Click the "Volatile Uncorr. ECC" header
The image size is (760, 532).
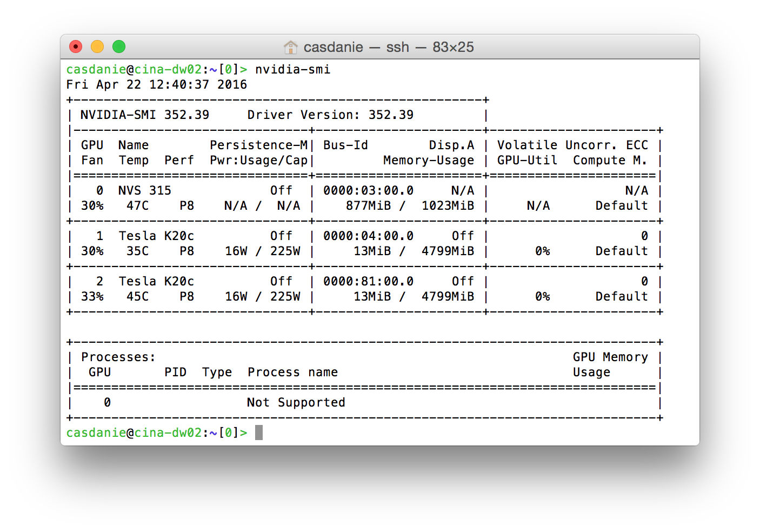pos(572,145)
